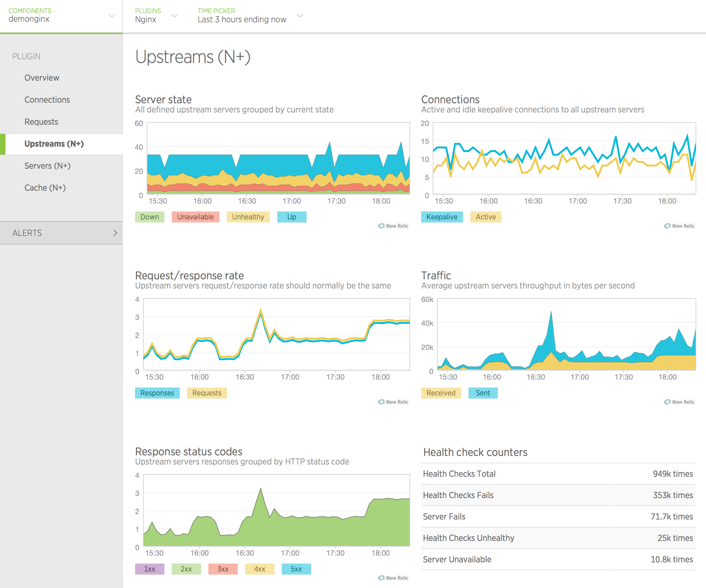
Task: Click New Relic logo under Server state chart
Action: coord(393,226)
